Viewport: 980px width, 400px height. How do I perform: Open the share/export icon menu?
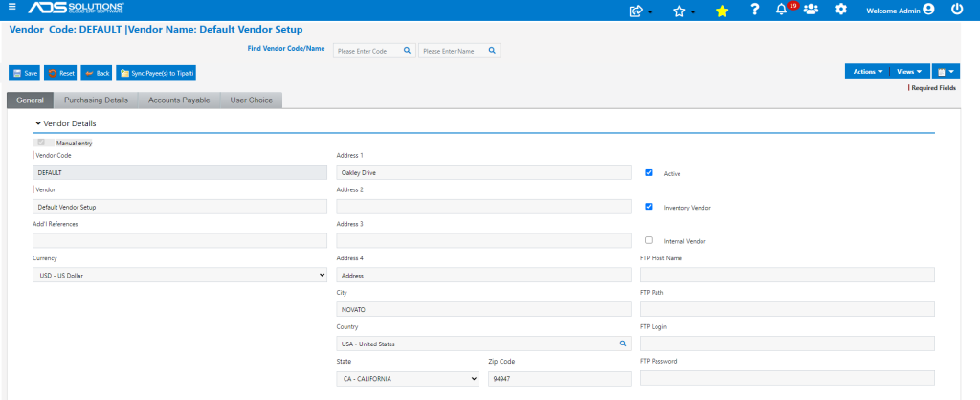640,11
